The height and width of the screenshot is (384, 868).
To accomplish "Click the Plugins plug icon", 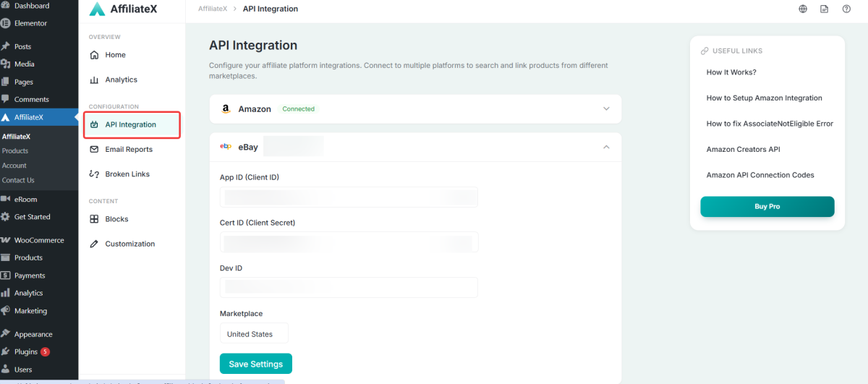I will click(x=5, y=352).
